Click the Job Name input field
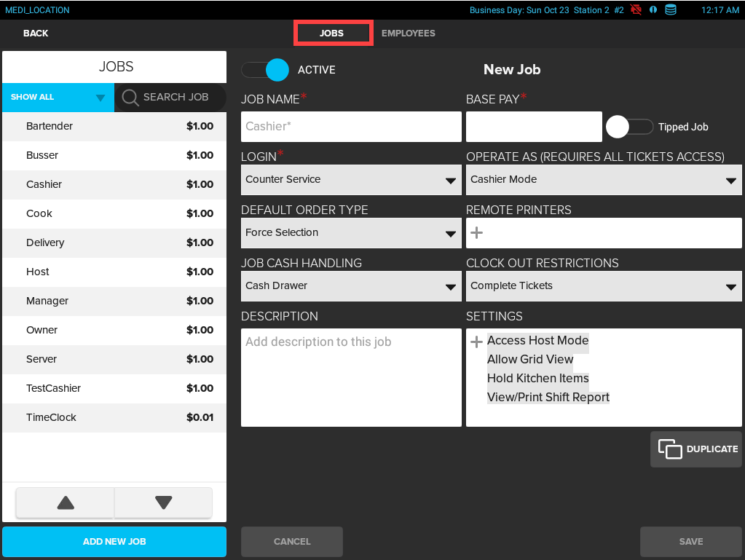 coord(351,126)
